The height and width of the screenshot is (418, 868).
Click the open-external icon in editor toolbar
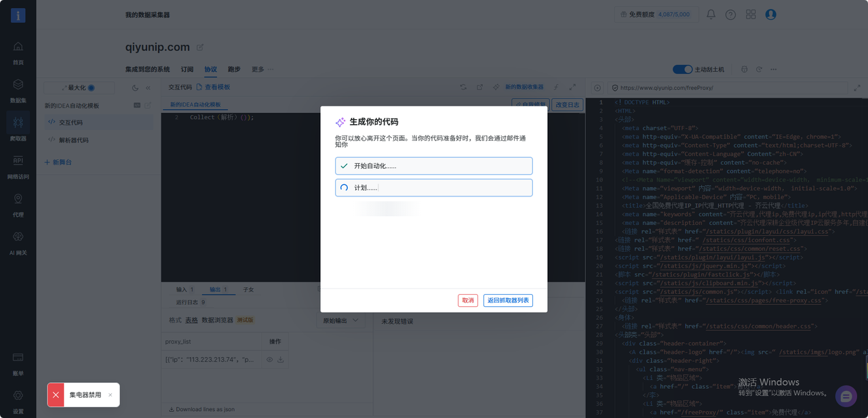[479, 87]
